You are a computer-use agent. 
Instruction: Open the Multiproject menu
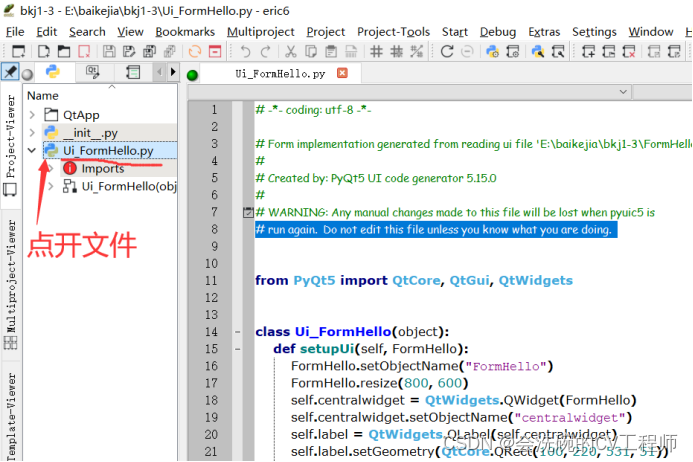coord(261,32)
